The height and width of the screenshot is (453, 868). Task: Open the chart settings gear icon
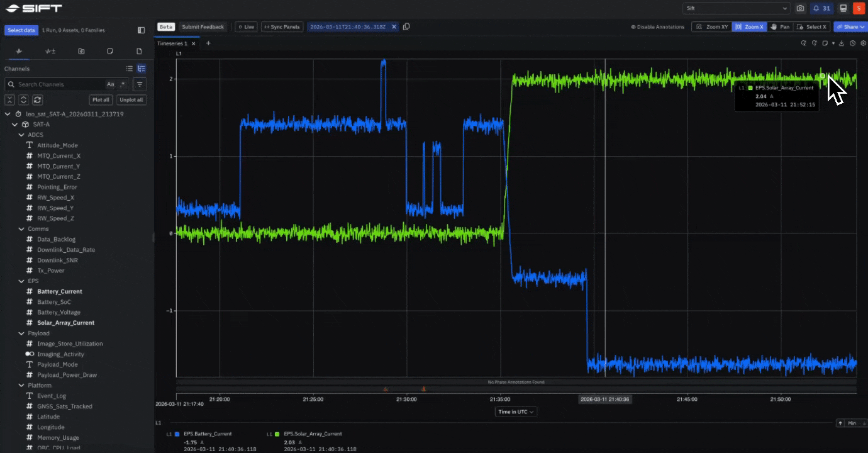[x=864, y=43]
